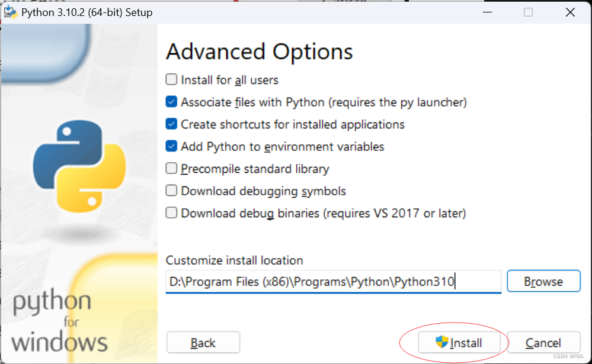Click the installer icon in the title bar
The width and height of the screenshot is (592, 364).
(x=11, y=12)
